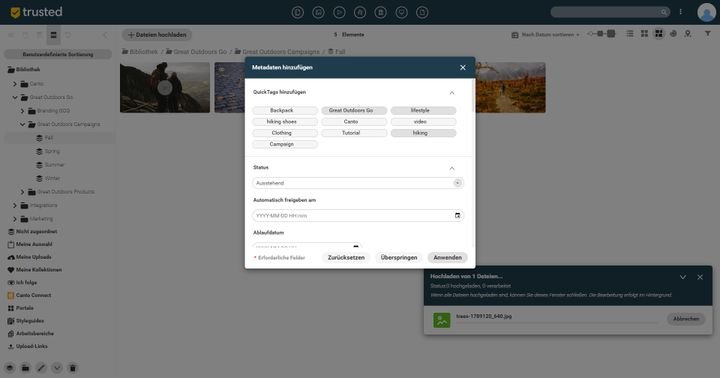
Task: Open the presentation file-type filter in header
Action: pyautogui.click(x=401, y=12)
